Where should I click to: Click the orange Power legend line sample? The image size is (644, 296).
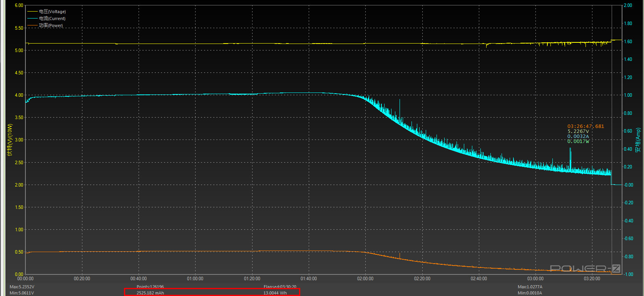coord(32,25)
